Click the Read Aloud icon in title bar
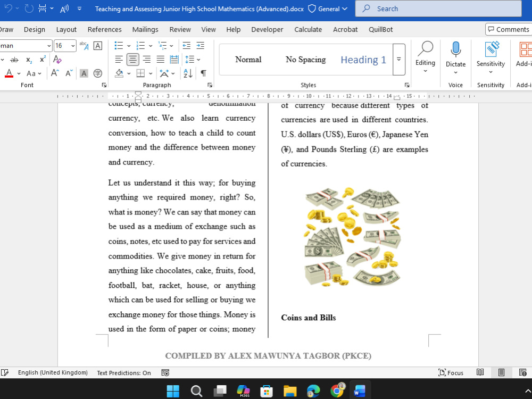The height and width of the screenshot is (399, 532). point(64,9)
